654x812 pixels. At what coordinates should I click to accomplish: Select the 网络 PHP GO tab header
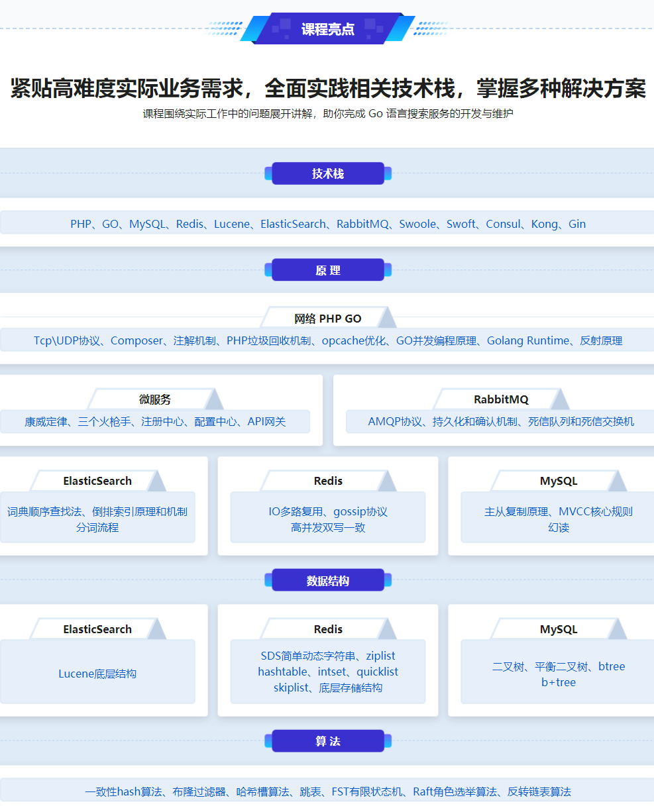(x=328, y=319)
